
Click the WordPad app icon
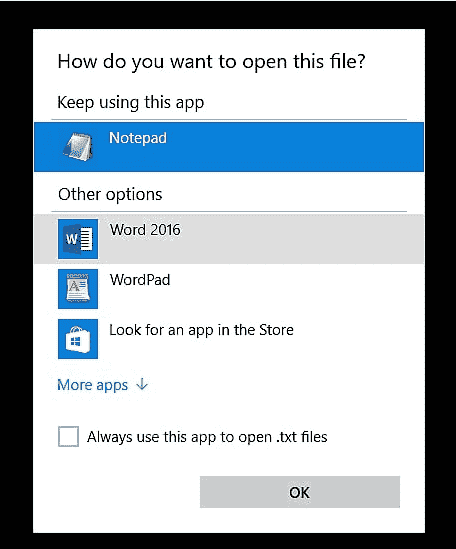coord(78,289)
